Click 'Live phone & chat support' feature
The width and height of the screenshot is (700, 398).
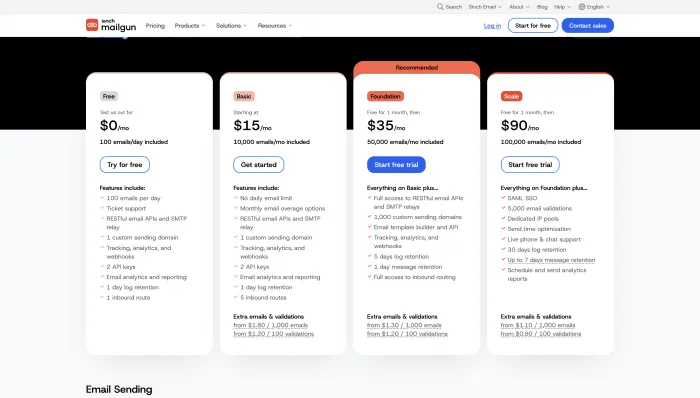[544, 240]
